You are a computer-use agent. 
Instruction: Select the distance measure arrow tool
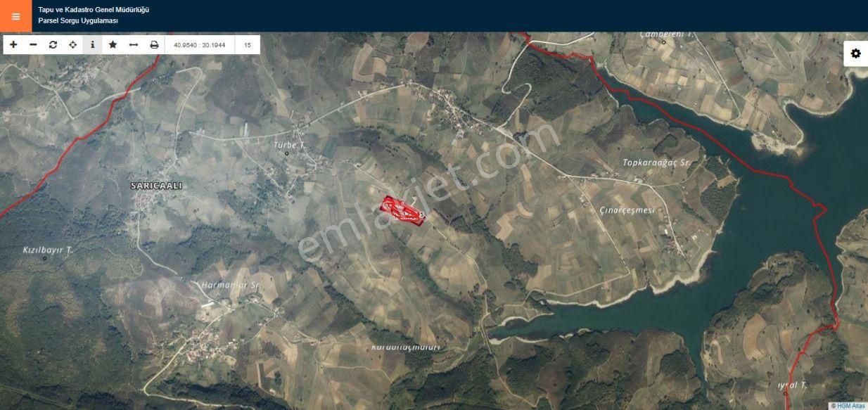pos(133,44)
